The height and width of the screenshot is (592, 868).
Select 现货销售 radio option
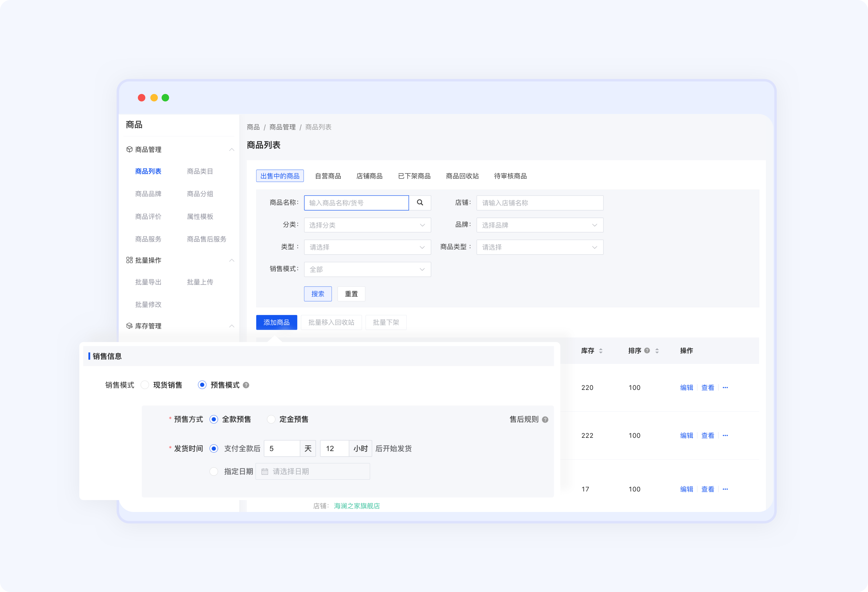145,385
